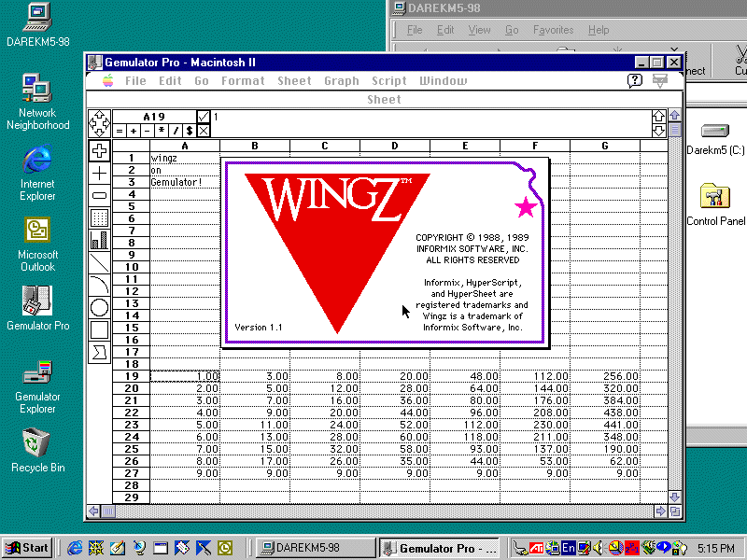Click the plus operator button
The height and width of the screenshot is (560, 747).
(134, 131)
